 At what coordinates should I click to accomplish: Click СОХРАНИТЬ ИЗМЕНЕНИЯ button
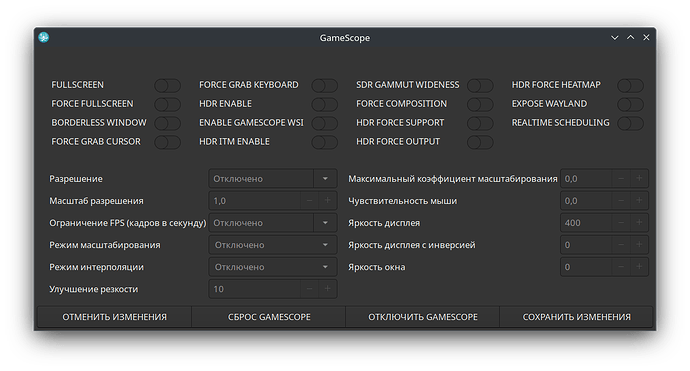[x=576, y=317]
